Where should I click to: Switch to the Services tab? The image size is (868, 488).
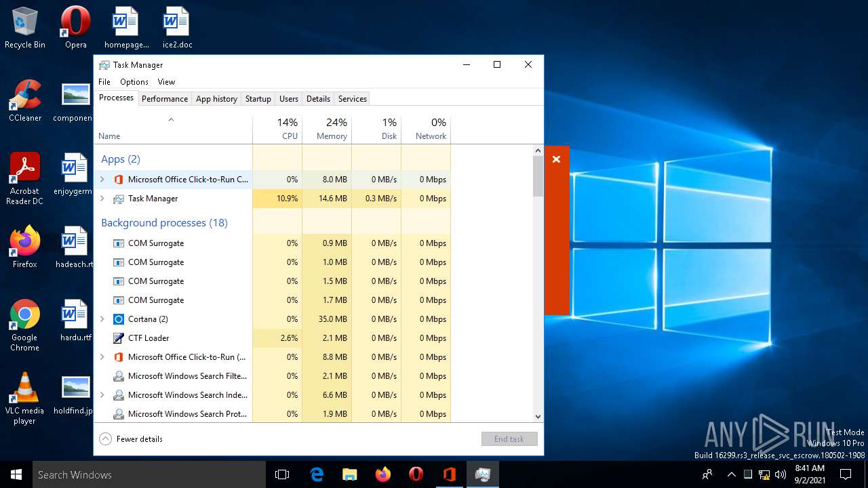pyautogui.click(x=353, y=99)
